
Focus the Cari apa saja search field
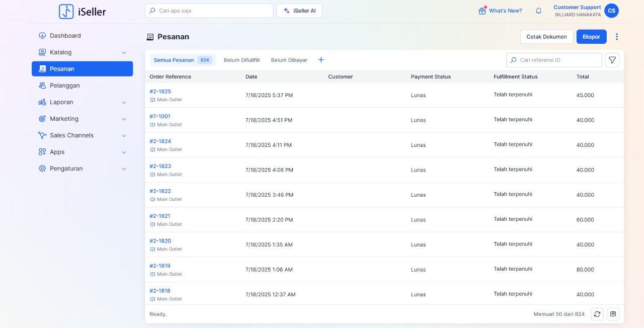point(209,11)
